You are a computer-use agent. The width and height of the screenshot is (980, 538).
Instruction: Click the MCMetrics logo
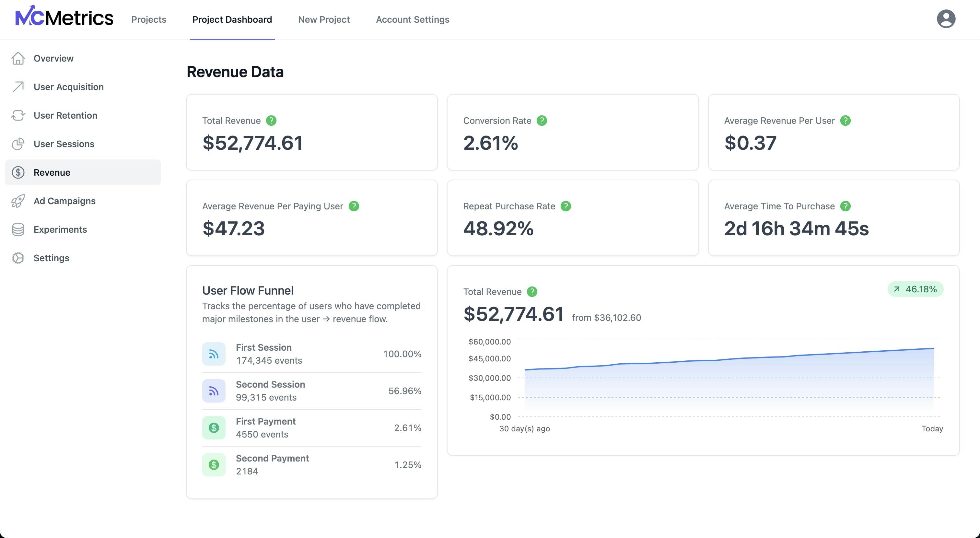point(64,16)
